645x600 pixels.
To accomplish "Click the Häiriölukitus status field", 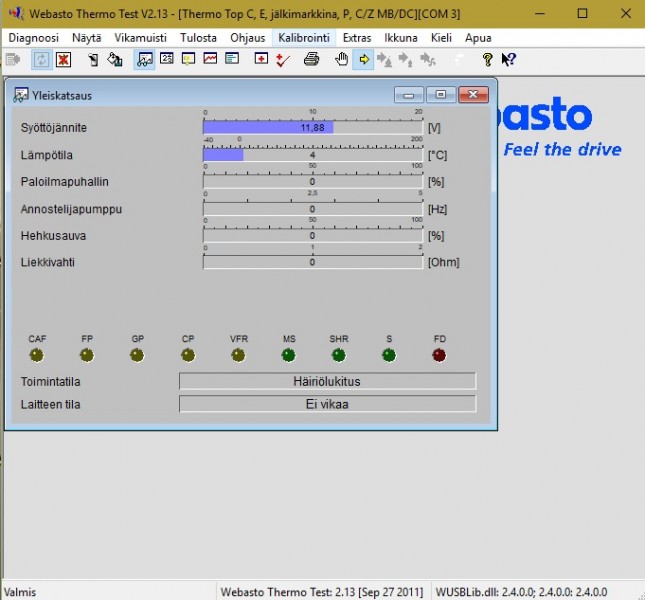I will 327,381.
